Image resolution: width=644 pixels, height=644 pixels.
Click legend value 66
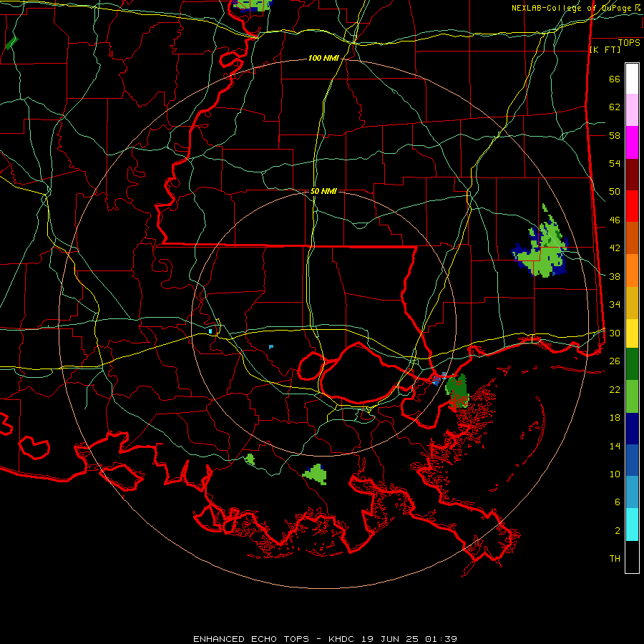tap(615, 79)
